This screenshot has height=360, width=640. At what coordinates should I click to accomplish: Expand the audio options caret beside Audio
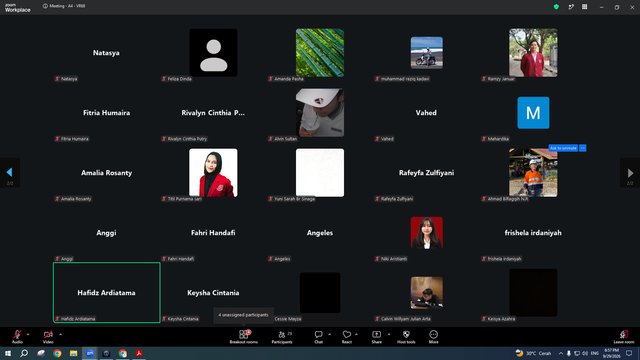(28, 334)
